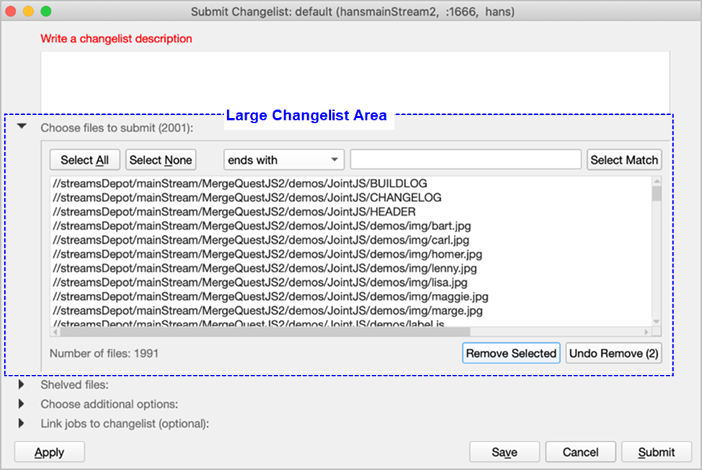Expand the Shelved files section
The height and width of the screenshot is (470, 702).
coord(21,385)
